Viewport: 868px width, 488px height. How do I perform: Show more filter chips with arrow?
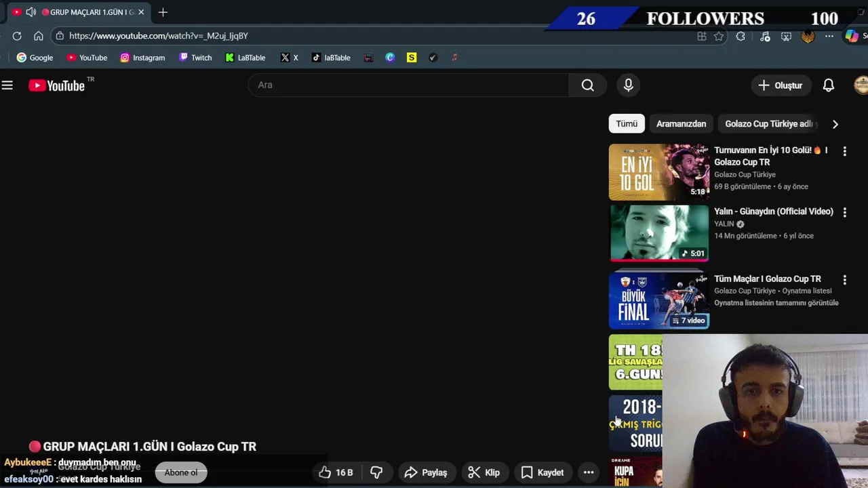[835, 124]
